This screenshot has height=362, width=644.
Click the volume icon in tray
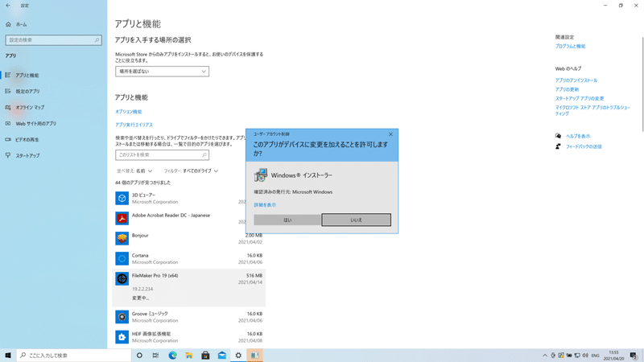click(x=585, y=356)
